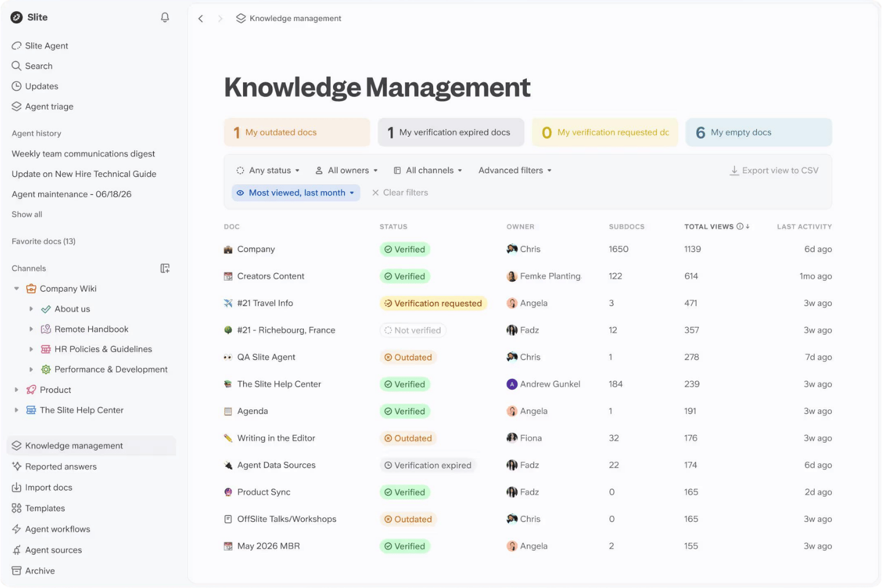This screenshot has width=882, height=588.
Task: Click the breadcrumb Knowledge management layers icon
Action: pyautogui.click(x=241, y=18)
